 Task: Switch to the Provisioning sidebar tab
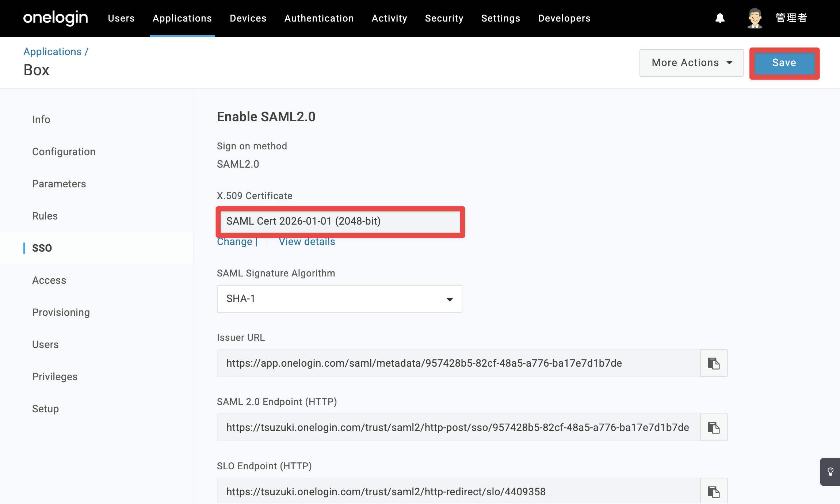coord(61,312)
